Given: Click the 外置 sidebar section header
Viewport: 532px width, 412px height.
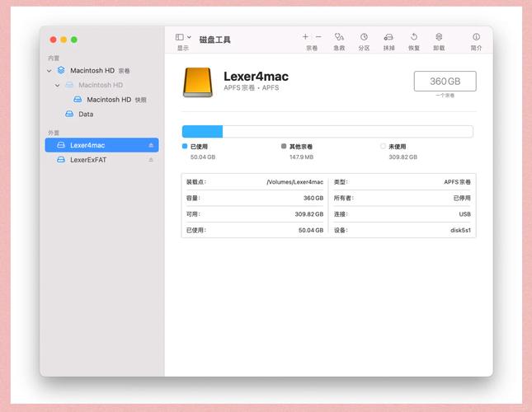Looking at the screenshot, I should pos(54,133).
